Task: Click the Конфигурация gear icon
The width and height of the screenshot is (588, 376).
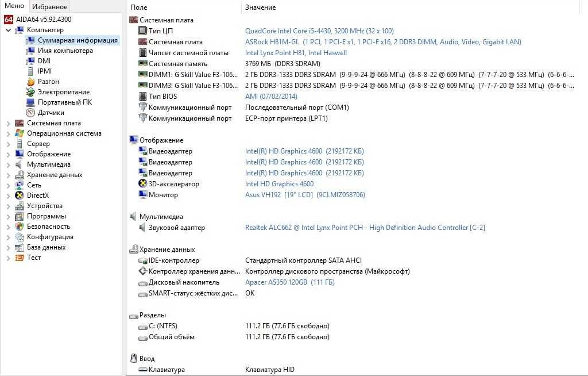Action: [19, 237]
